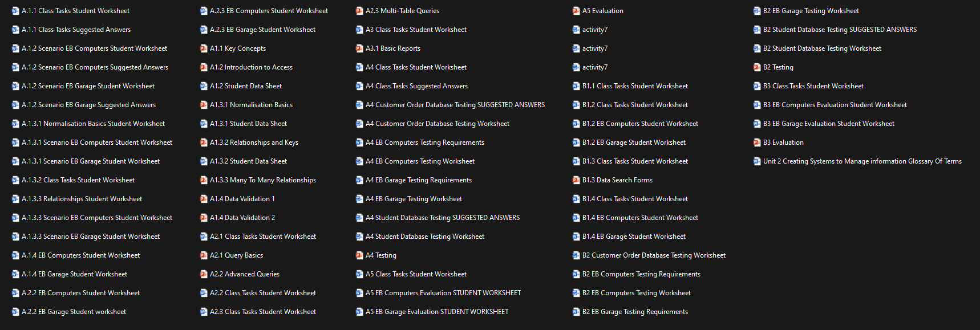The height and width of the screenshot is (330, 980).
Task: Select B3 EB Garage Evaluation Student Worksheet
Action: click(x=829, y=124)
